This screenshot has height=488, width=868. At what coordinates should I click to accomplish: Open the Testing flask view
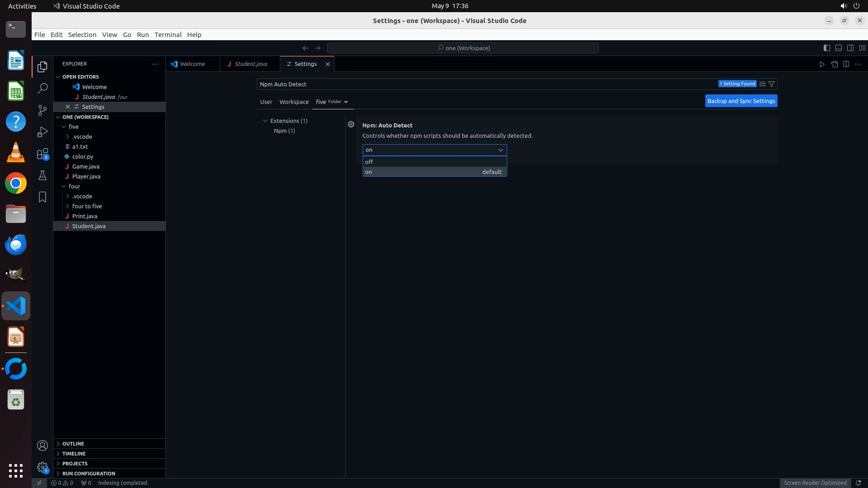pos(42,175)
